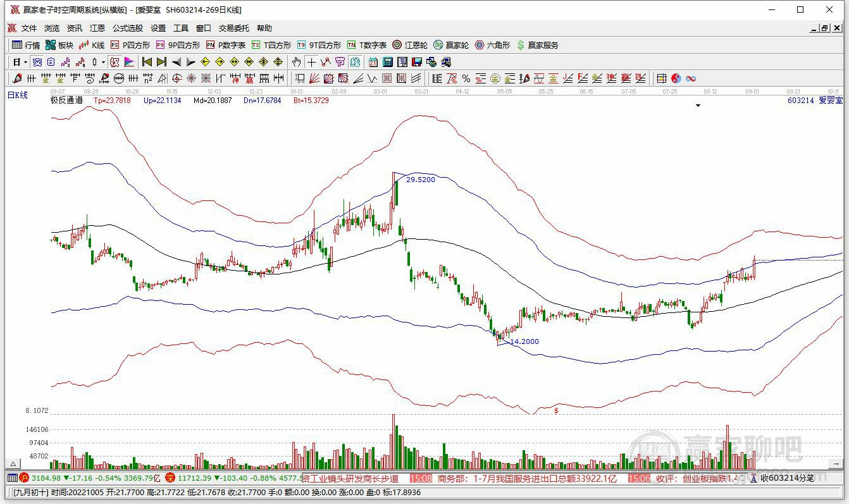Open the 板块 sectors view
Viewport: 849px width, 504px height.
pos(59,45)
